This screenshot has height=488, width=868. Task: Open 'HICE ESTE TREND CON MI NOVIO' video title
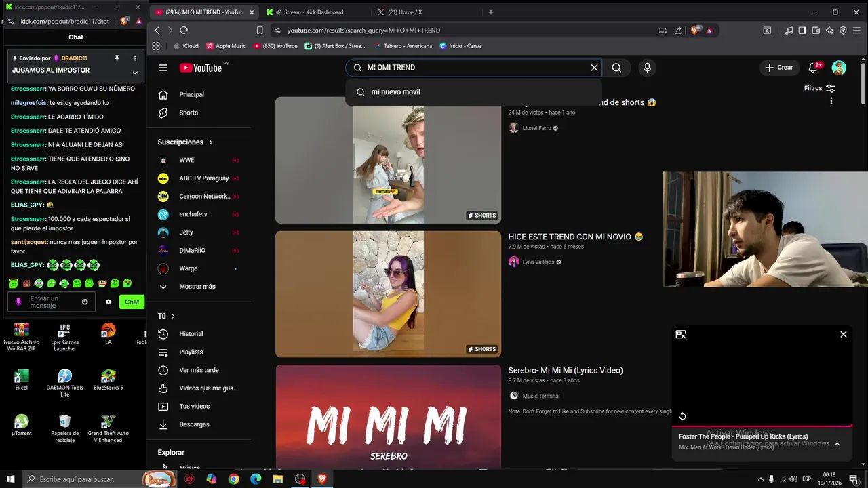tap(576, 237)
